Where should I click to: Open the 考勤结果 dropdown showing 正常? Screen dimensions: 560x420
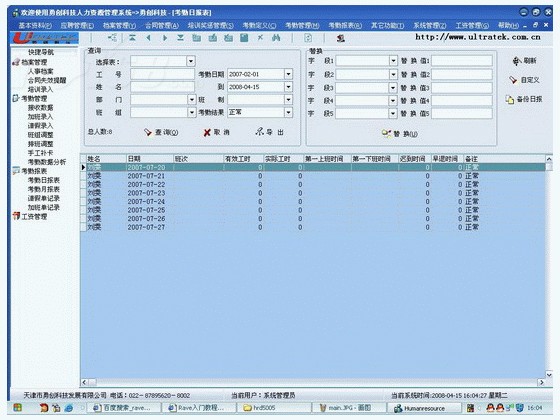tap(288, 112)
